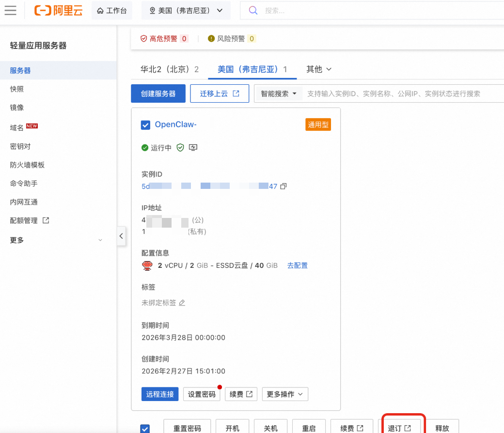Click the bottom 退订 button
This screenshot has width=504, height=433.
pos(399,428)
